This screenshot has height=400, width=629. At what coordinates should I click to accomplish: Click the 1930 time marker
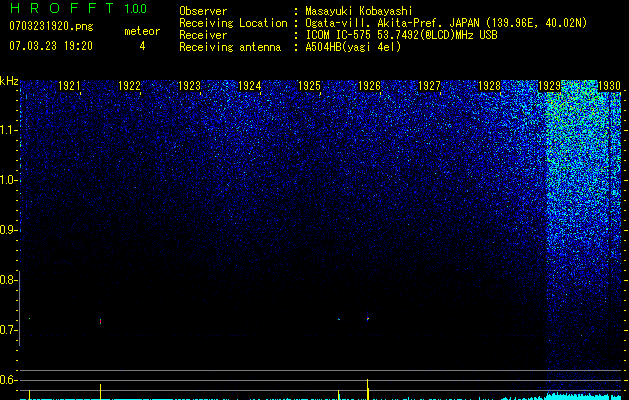tap(609, 85)
